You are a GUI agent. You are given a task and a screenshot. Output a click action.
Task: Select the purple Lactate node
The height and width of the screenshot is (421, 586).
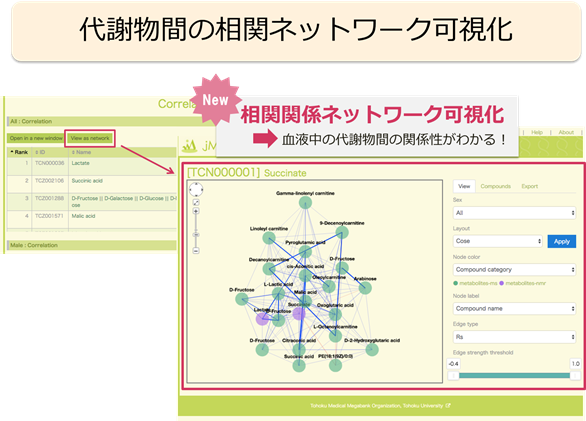point(262,319)
